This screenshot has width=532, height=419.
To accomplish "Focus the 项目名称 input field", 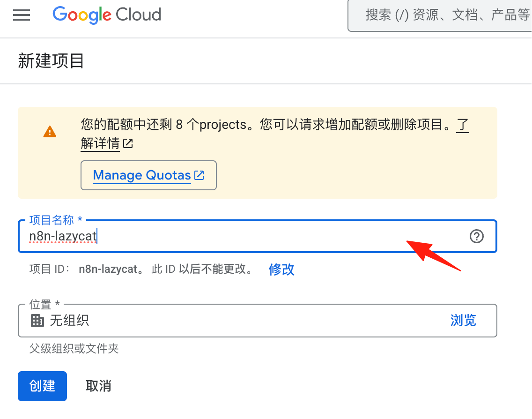I will tap(258, 236).
